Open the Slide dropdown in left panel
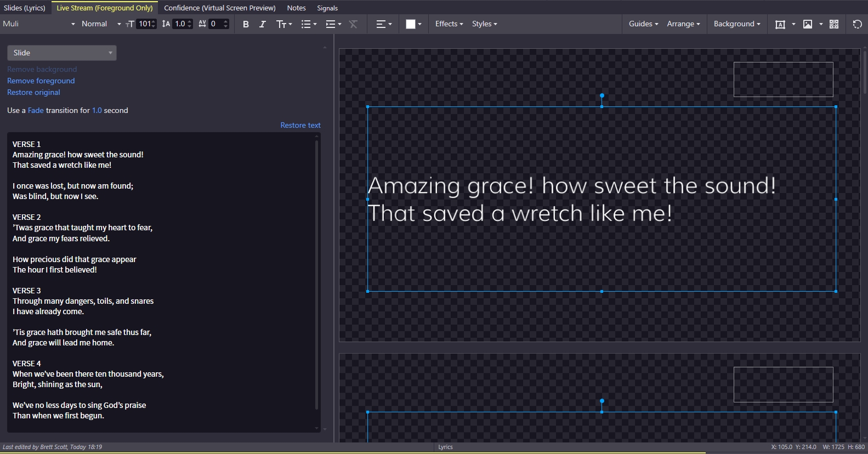The width and height of the screenshot is (868, 454). pyautogui.click(x=62, y=53)
